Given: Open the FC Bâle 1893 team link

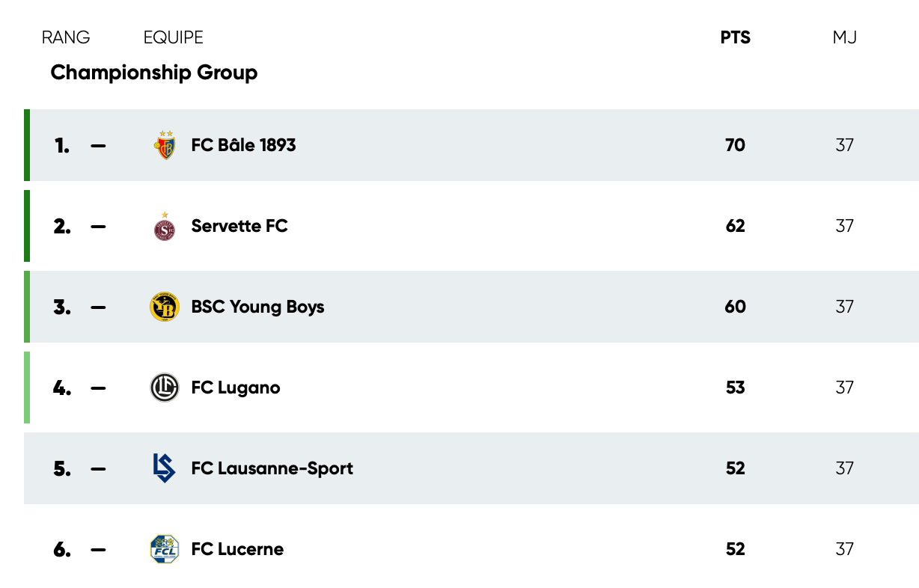Looking at the screenshot, I should point(243,145).
